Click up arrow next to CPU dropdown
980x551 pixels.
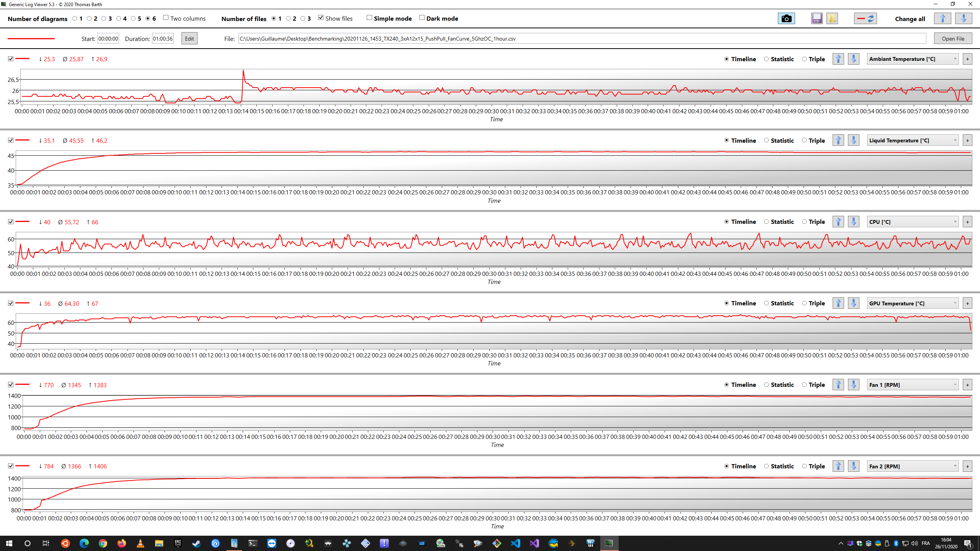click(838, 222)
